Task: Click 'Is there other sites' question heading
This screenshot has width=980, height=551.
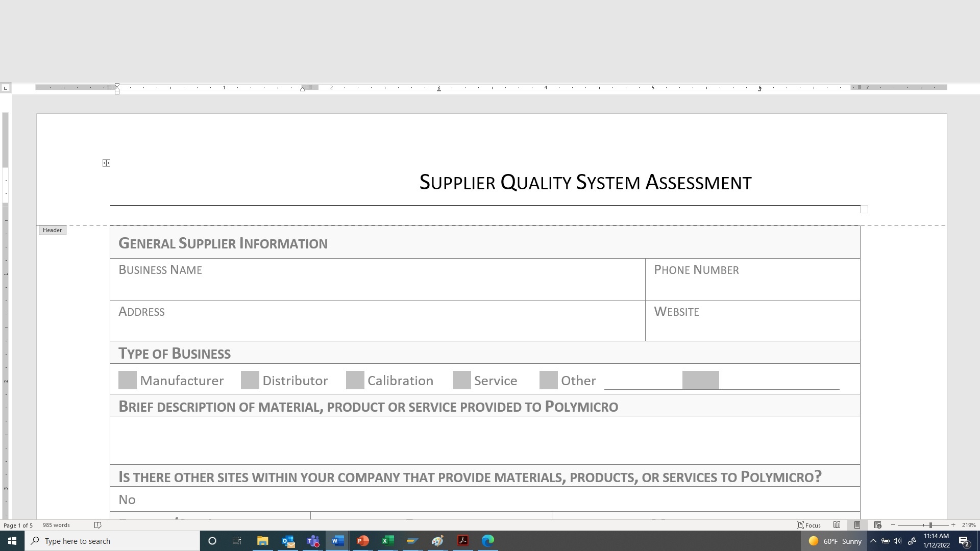Action: [x=470, y=477]
